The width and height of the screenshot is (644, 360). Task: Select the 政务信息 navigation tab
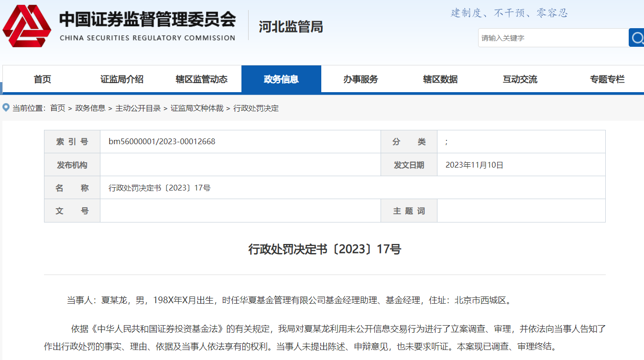[281, 79]
